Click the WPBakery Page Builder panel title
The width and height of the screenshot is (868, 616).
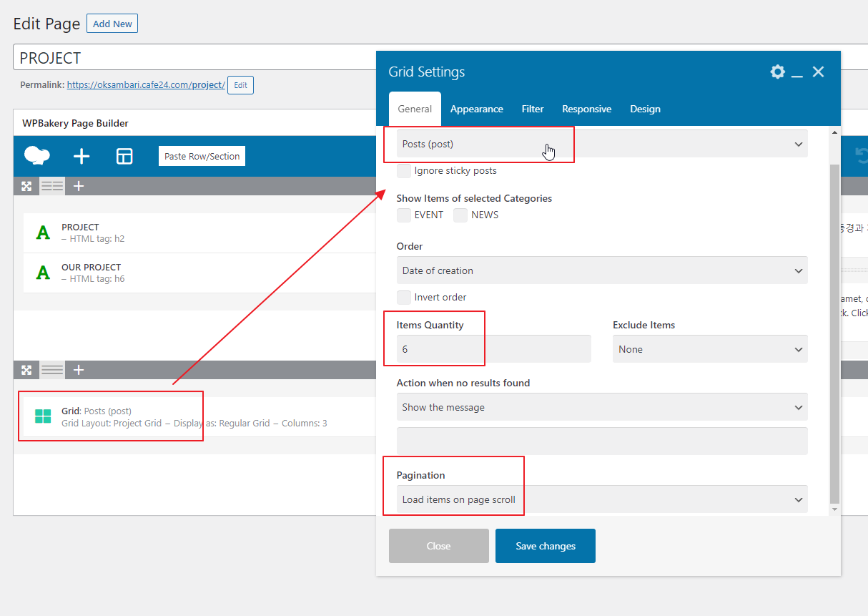coord(75,123)
